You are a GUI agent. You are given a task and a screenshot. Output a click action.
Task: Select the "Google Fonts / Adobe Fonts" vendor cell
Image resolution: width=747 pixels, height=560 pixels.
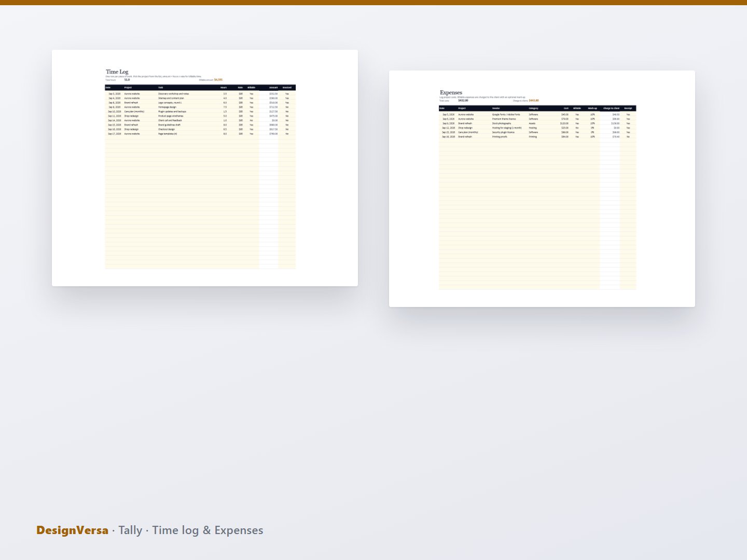pyautogui.click(x=506, y=115)
